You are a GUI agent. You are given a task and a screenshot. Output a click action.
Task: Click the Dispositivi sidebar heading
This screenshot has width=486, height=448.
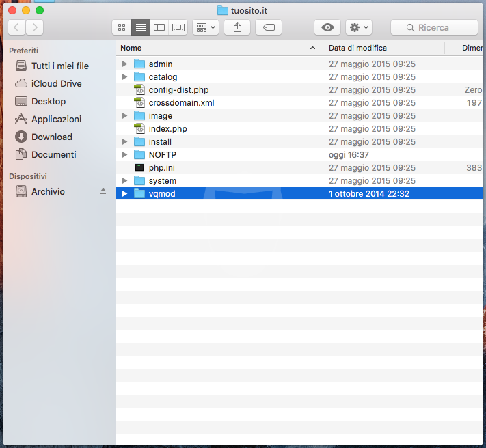[x=28, y=176]
